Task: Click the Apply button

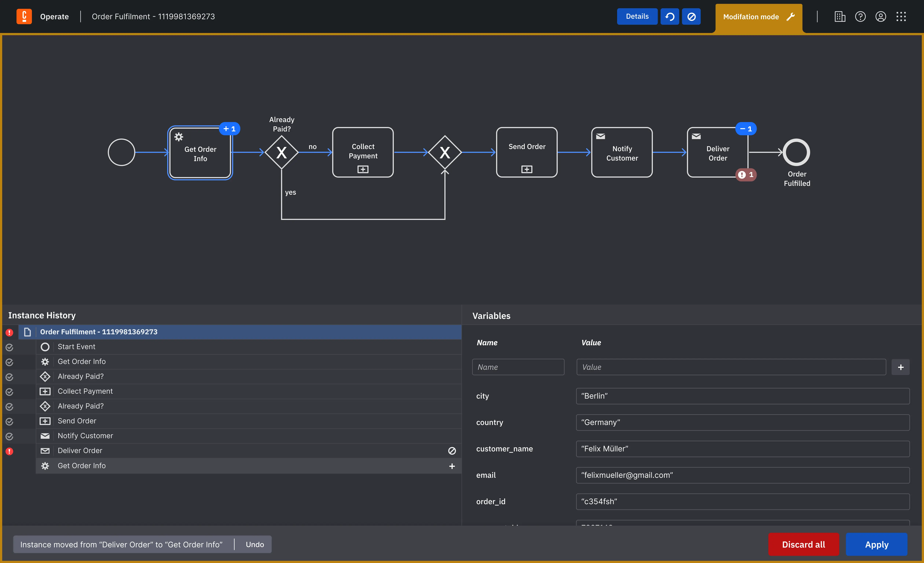Action: [x=876, y=544]
